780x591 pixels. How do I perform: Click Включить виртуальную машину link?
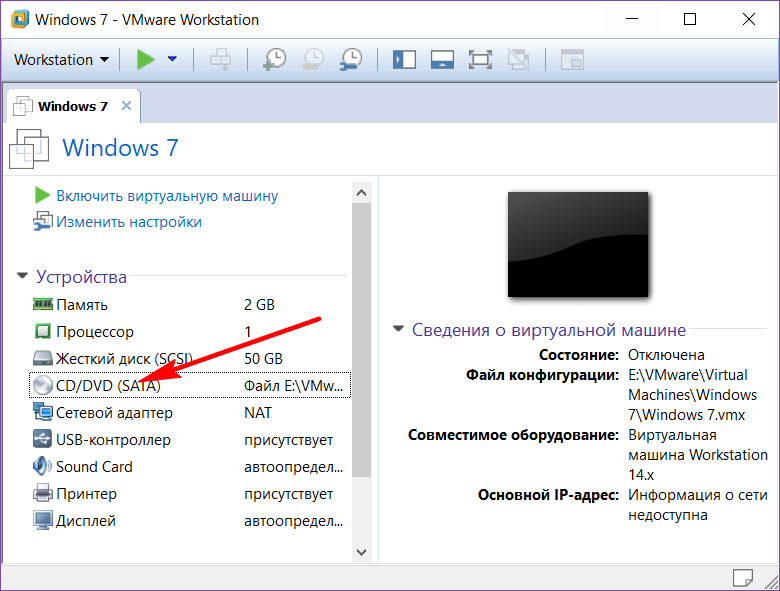pos(167,196)
